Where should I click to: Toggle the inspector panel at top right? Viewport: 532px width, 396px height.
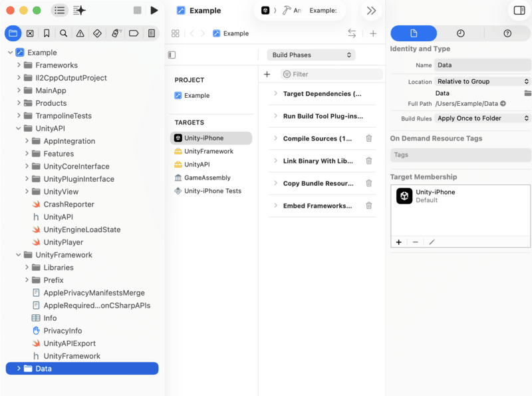click(519, 11)
